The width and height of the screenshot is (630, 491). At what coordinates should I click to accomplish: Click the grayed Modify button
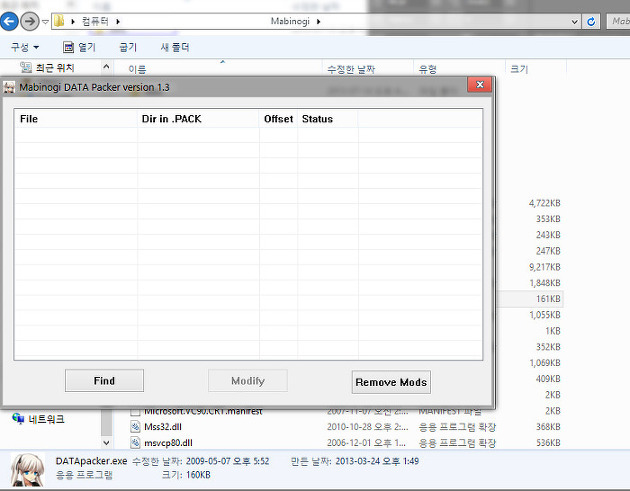(x=248, y=381)
